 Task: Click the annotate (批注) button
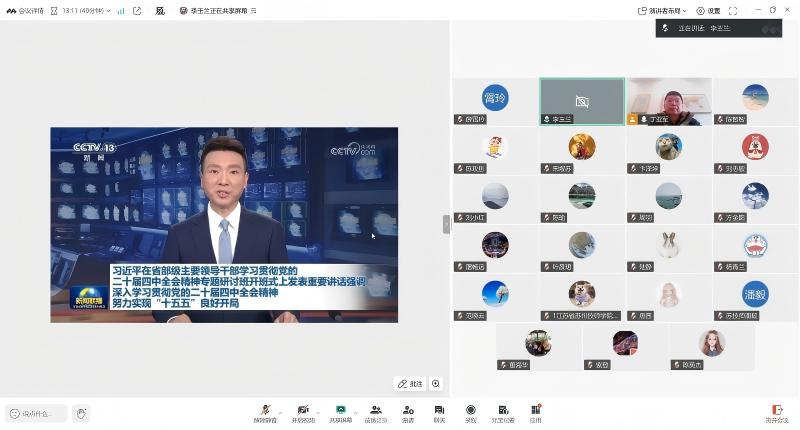[410, 384]
